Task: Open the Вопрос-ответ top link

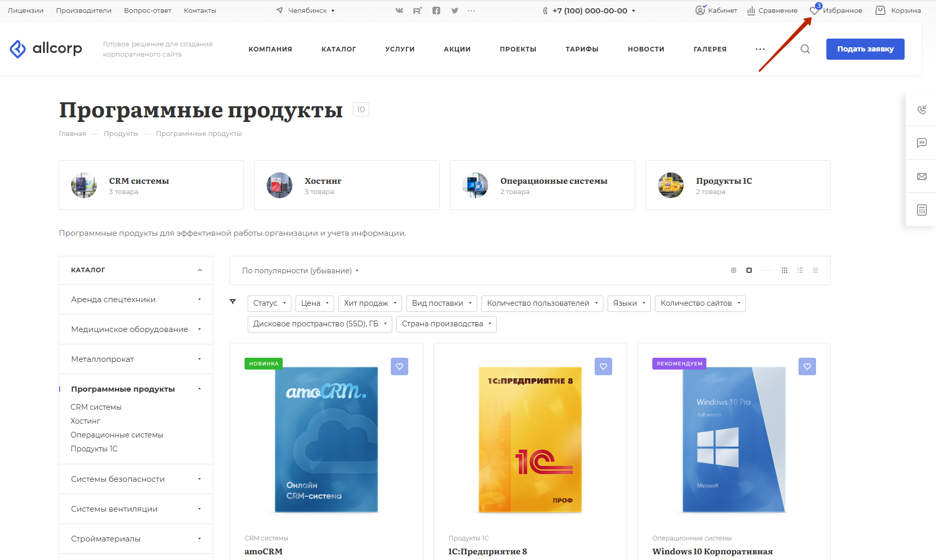Action: (148, 10)
